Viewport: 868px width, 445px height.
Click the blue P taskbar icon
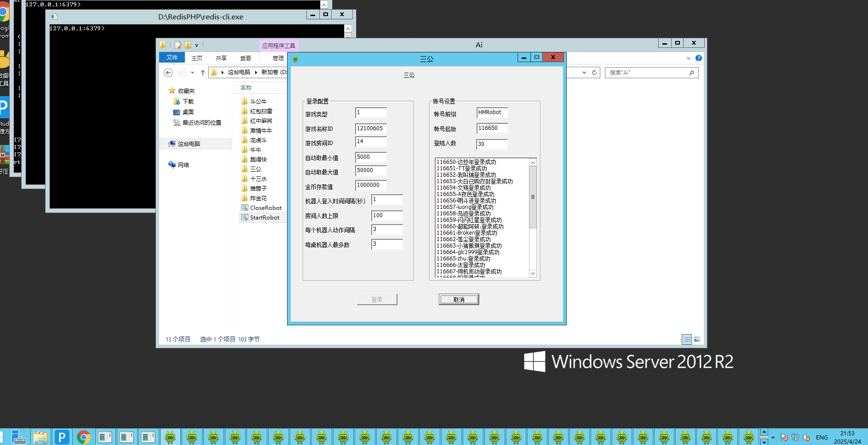[x=62, y=437]
